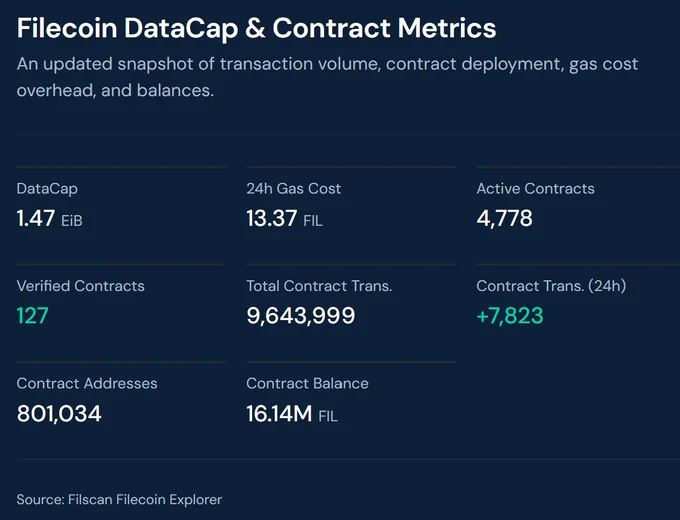Click the 4,778 active contracts value
The image size is (680, 520).
pyautogui.click(x=504, y=218)
